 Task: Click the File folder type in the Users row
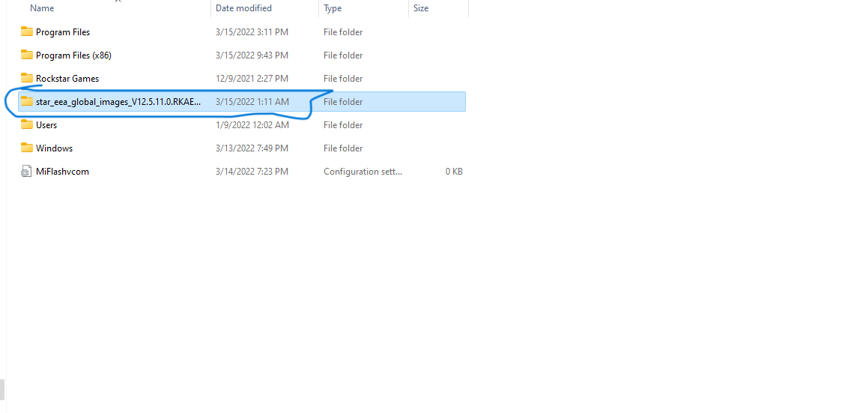coord(343,125)
